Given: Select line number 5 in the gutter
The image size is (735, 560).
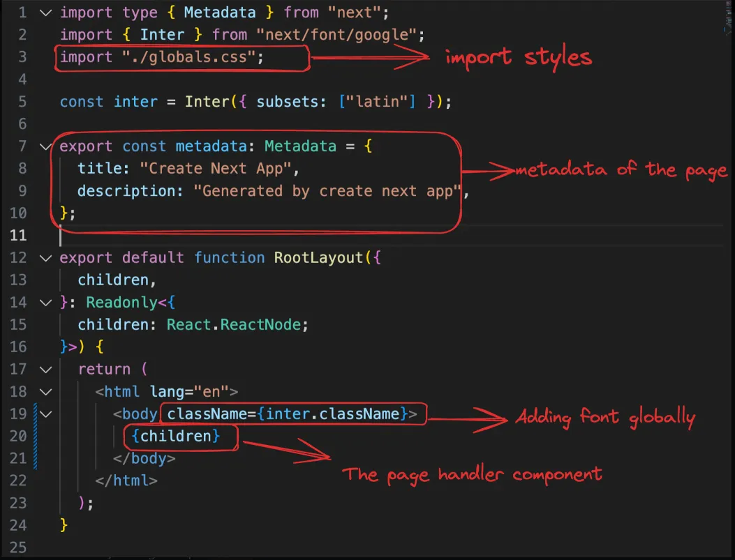Looking at the screenshot, I should (x=22, y=102).
